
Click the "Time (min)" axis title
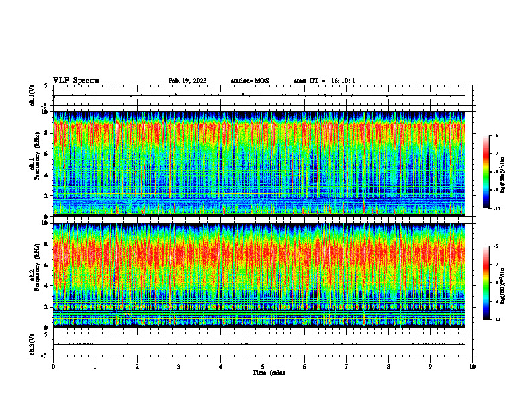269,373
